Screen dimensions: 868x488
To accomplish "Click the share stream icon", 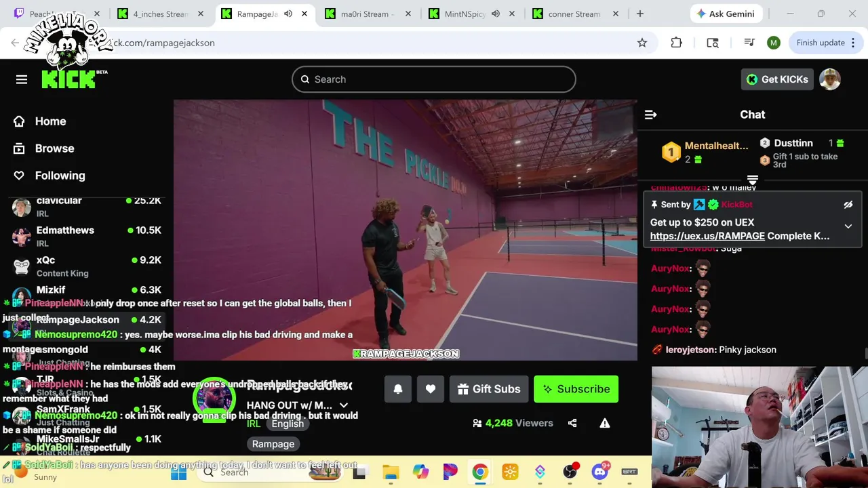I will tap(572, 423).
